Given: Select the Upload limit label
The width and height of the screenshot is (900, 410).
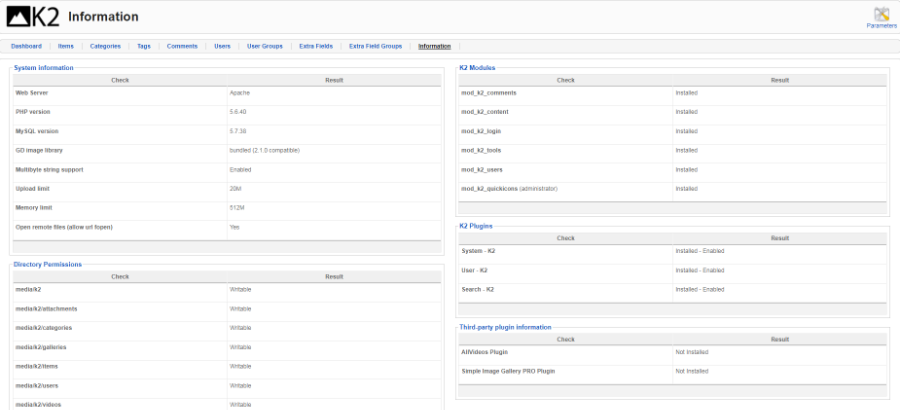Looking at the screenshot, I should click(x=33, y=189).
